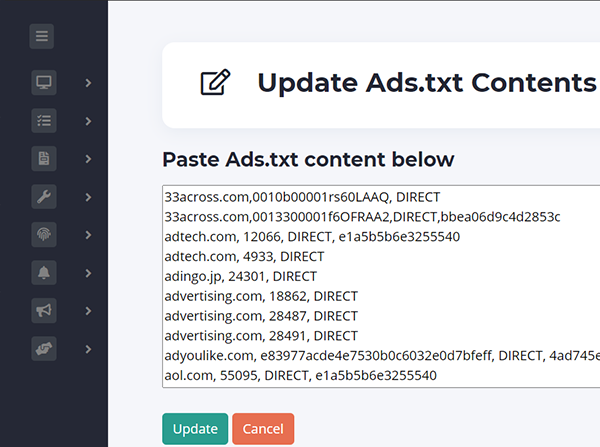The width and height of the screenshot is (600, 447).
Task: Click the hamburger menu icon in sidebar
Action: pyautogui.click(x=42, y=38)
